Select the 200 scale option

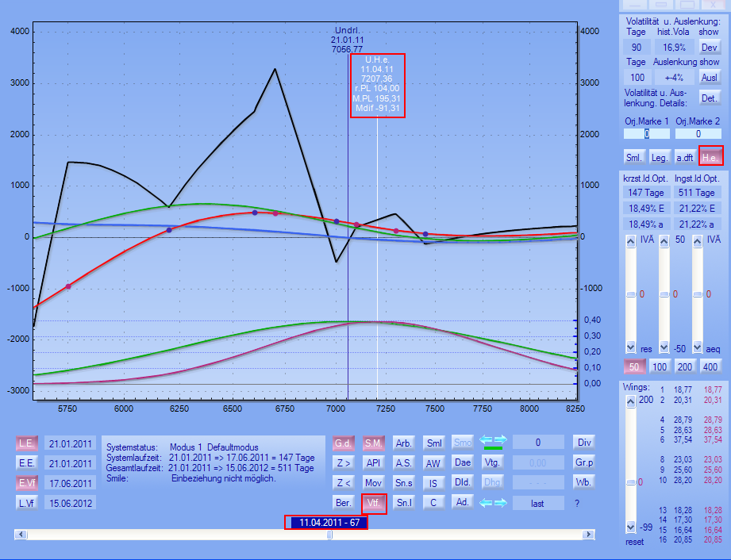click(685, 366)
